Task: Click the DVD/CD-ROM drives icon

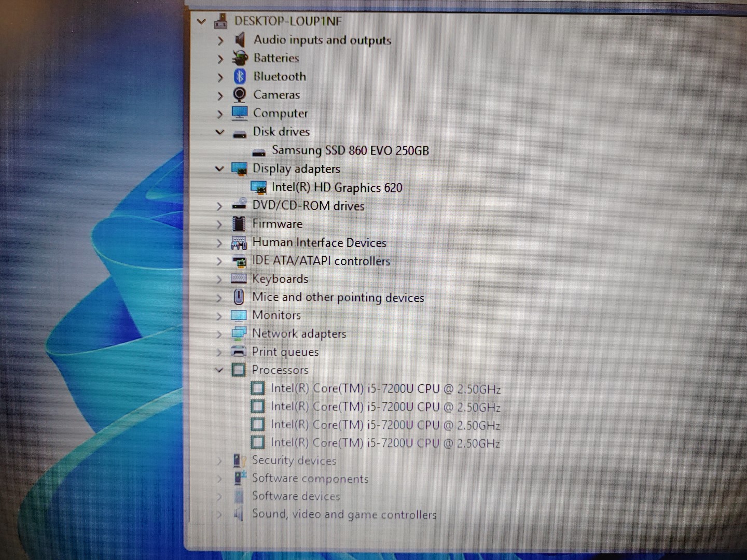Action: [239, 205]
